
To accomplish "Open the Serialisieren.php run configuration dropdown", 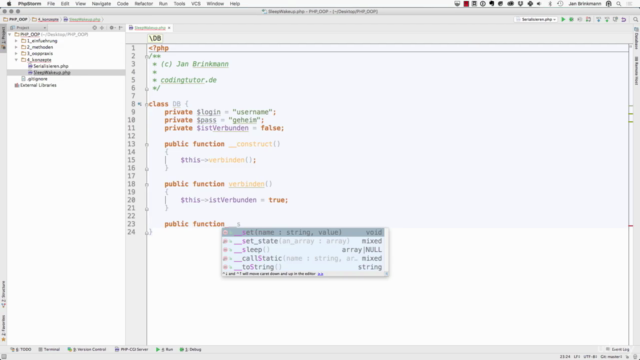I will coord(536,19).
